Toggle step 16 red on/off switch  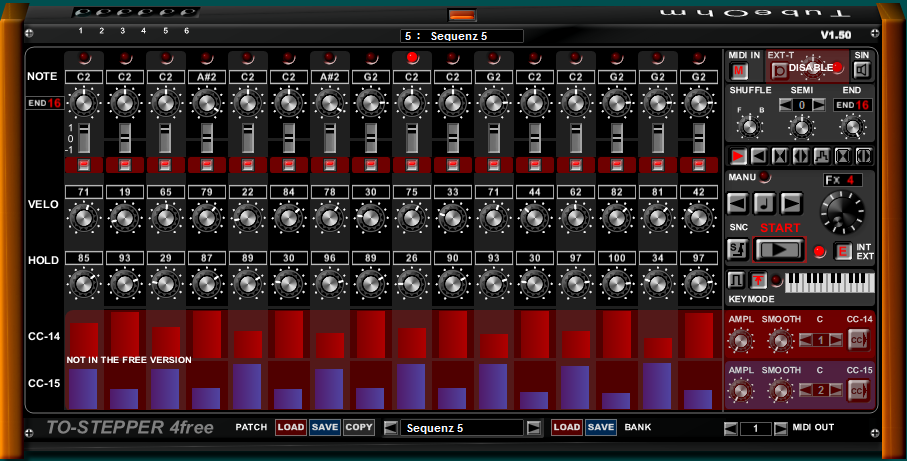(699, 165)
